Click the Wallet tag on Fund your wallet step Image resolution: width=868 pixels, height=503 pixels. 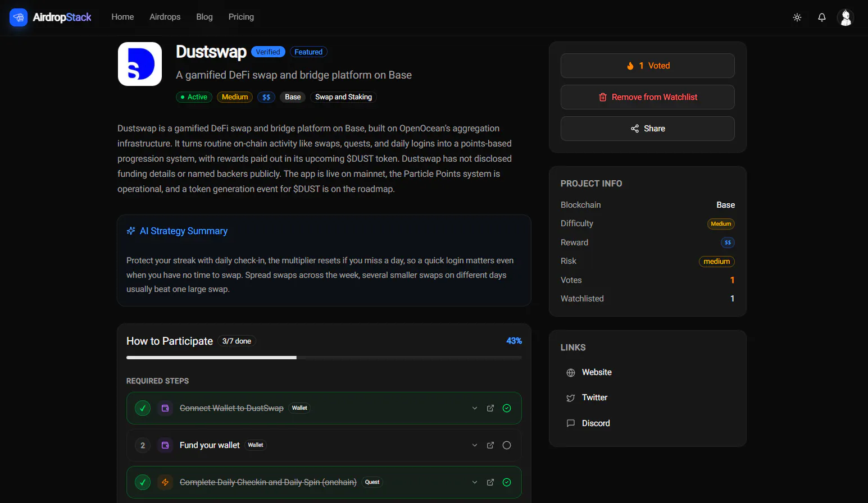(x=256, y=445)
